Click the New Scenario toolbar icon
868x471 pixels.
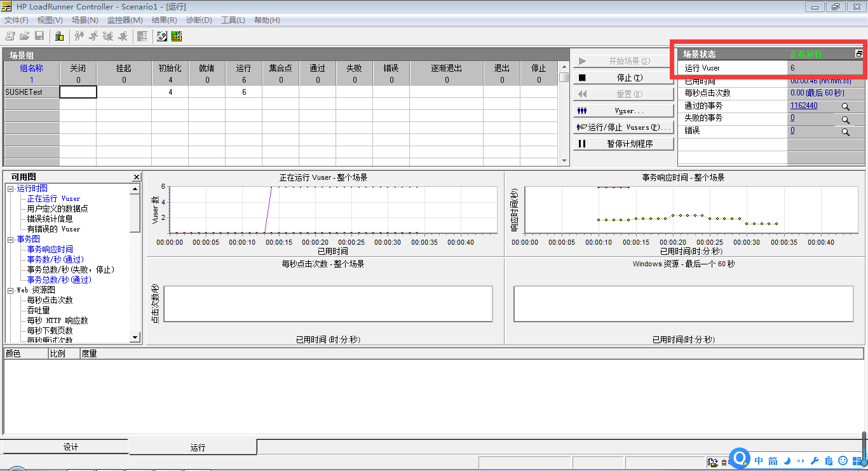tap(10, 36)
